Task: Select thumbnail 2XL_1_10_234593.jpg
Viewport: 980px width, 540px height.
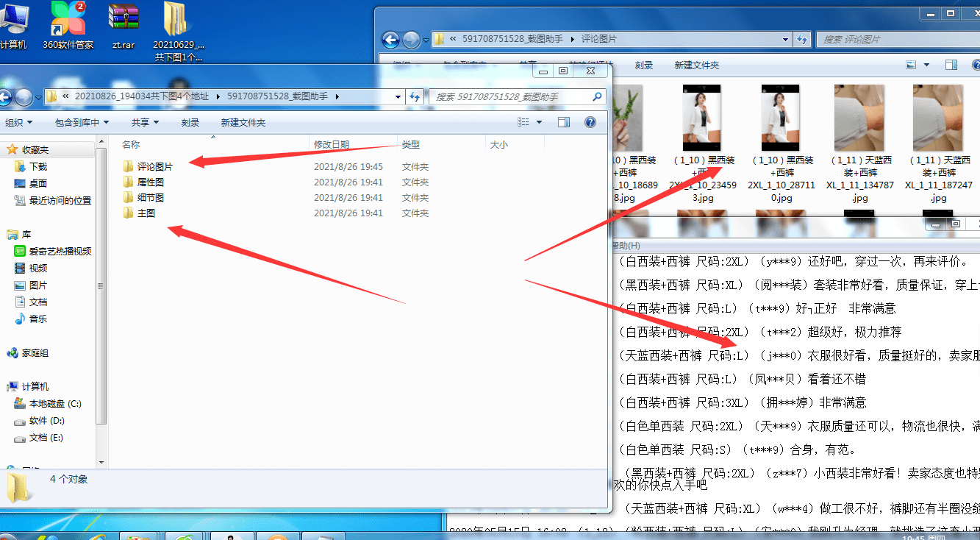Action: [701, 143]
